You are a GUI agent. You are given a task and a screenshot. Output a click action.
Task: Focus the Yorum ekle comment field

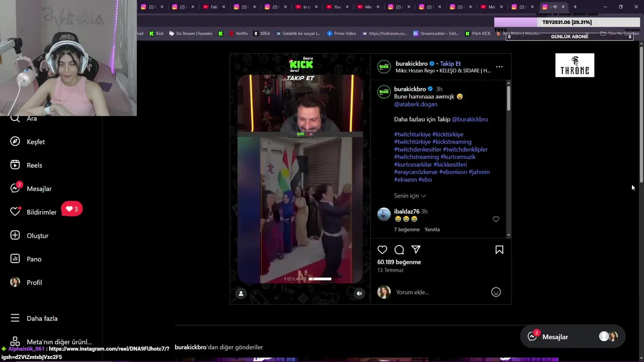coord(440,292)
